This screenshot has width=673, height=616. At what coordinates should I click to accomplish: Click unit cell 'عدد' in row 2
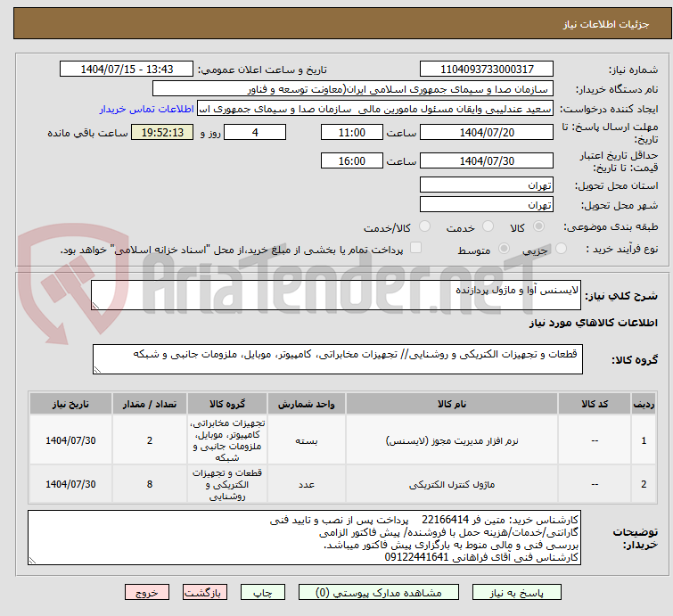tap(307, 485)
